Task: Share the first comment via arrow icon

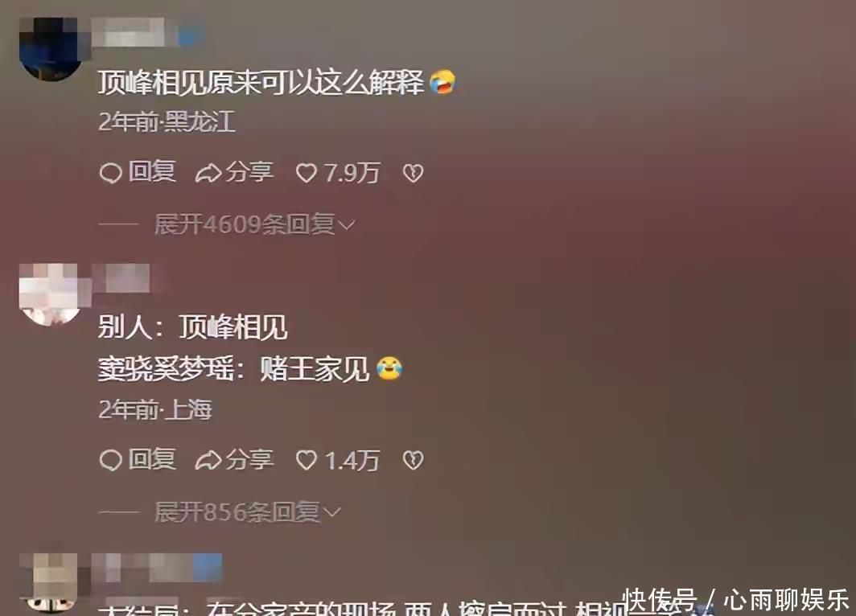Action: (x=208, y=174)
